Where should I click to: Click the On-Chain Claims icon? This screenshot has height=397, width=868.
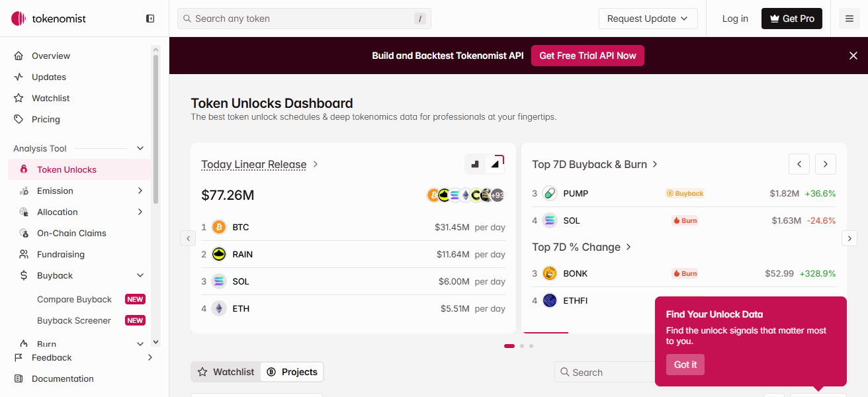coord(22,233)
